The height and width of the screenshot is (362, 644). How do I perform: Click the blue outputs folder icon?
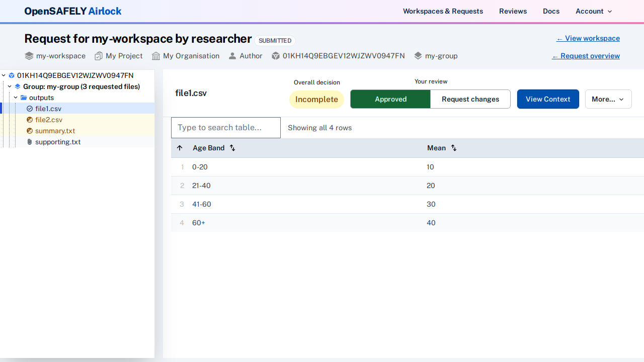pyautogui.click(x=24, y=98)
